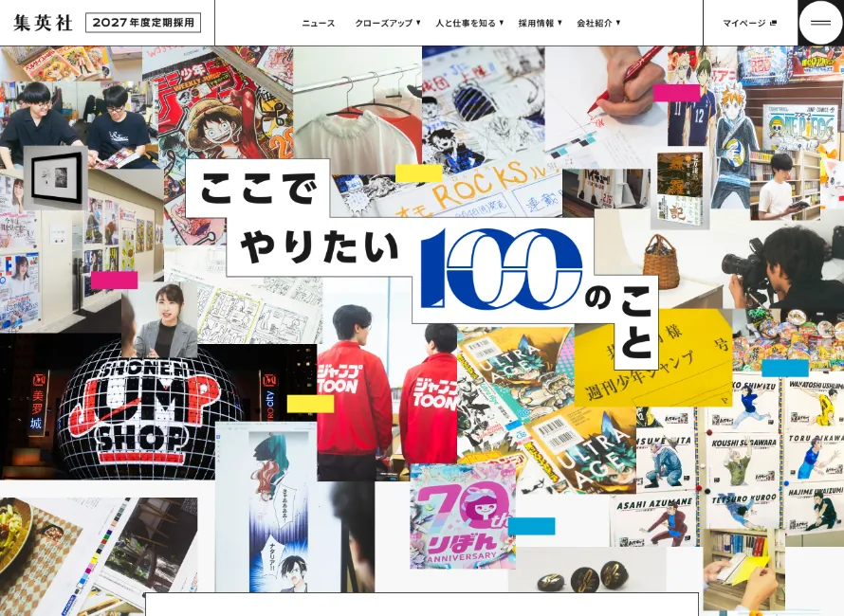844x616 pixels.
Task: Open the 会社紹介 menu
Action: 597,23
